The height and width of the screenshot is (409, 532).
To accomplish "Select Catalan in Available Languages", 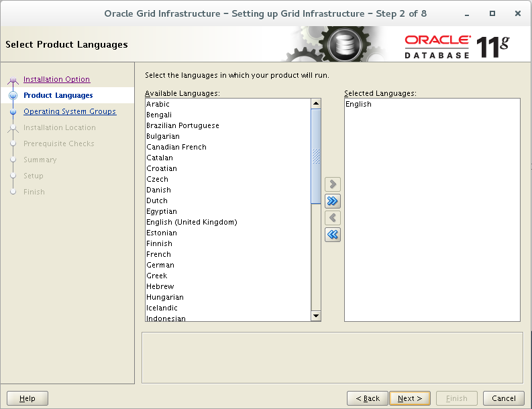I will (x=227, y=158).
